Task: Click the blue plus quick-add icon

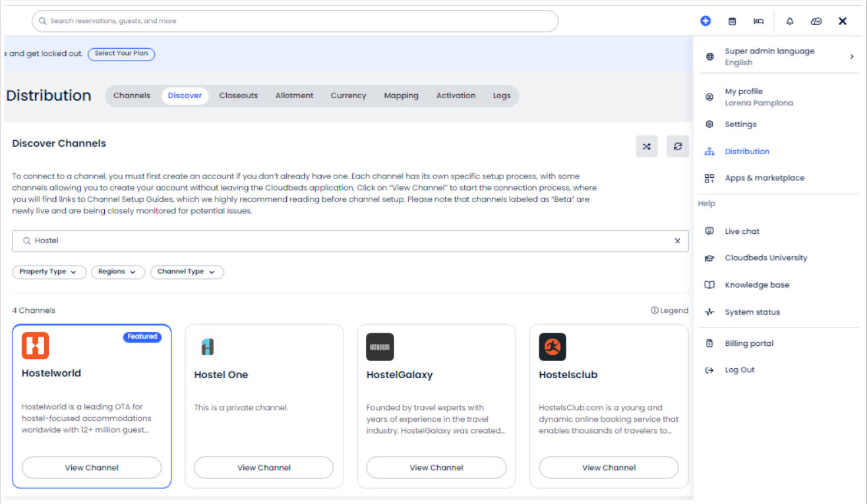Action: pos(705,21)
